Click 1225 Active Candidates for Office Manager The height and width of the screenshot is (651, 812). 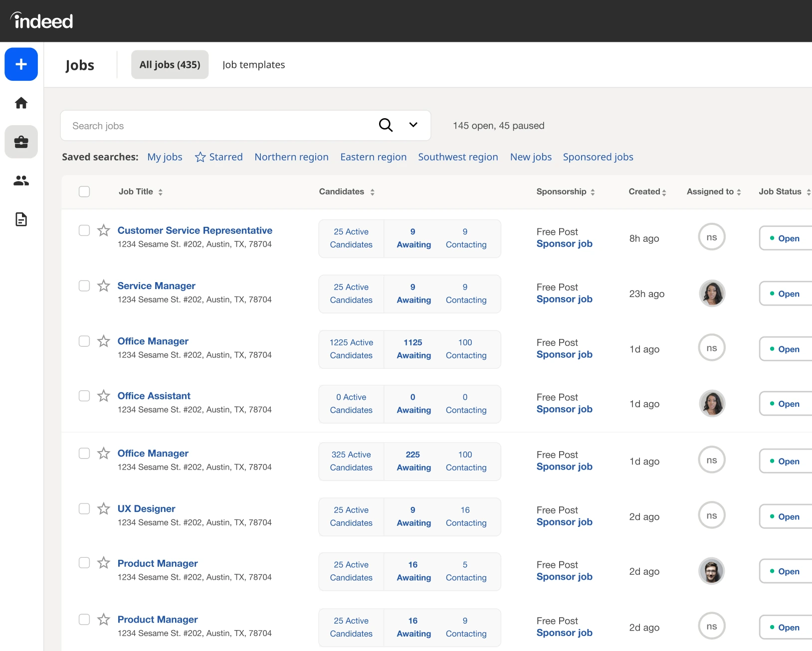pyautogui.click(x=351, y=349)
